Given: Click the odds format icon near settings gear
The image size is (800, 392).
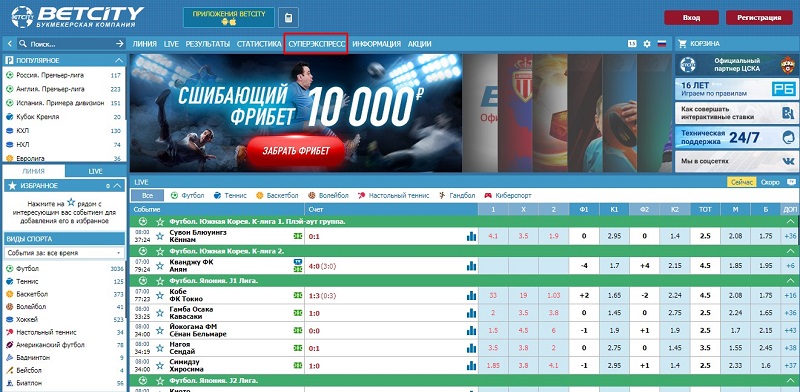Looking at the screenshot, I should [632, 44].
